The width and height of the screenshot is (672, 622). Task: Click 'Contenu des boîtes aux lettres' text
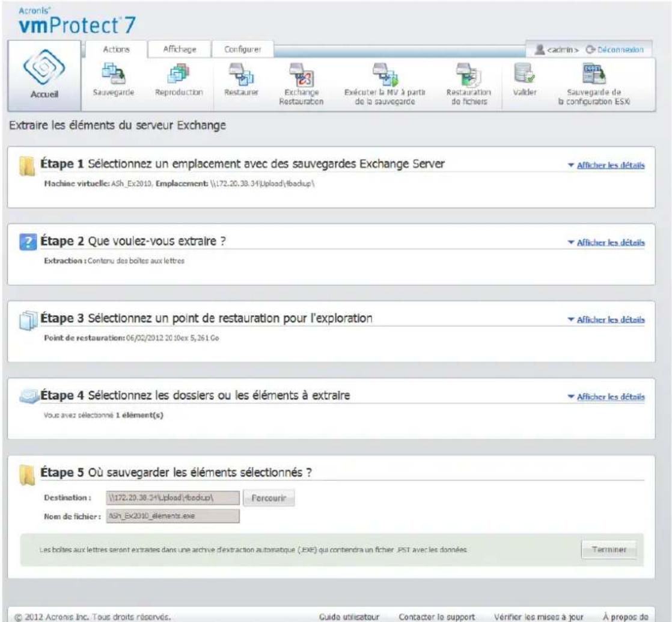coord(136,261)
